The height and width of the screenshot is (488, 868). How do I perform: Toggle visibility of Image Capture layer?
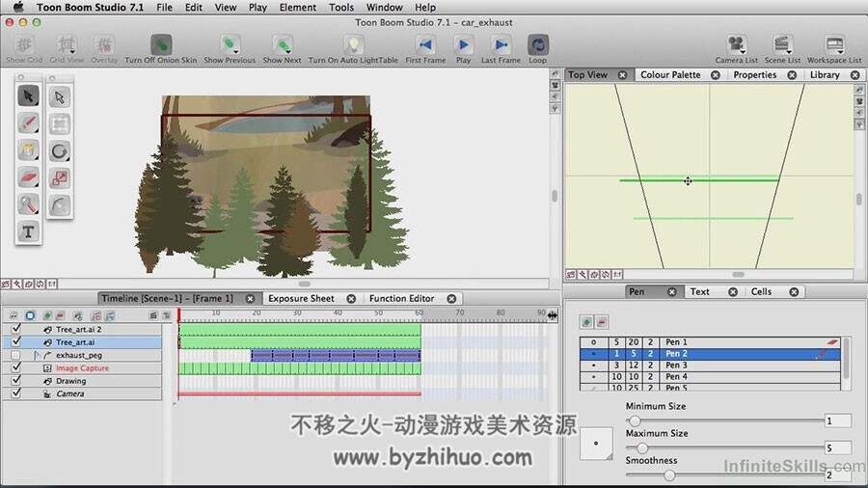pos(16,366)
